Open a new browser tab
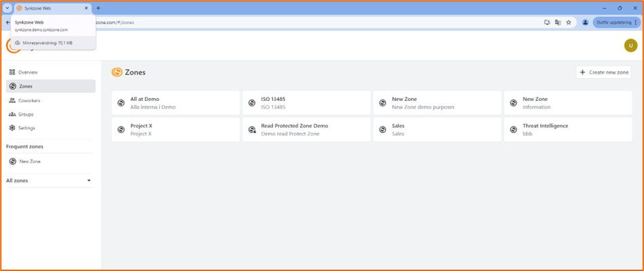This screenshot has width=644, height=271. pyautogui.click(x=98, y=8)
